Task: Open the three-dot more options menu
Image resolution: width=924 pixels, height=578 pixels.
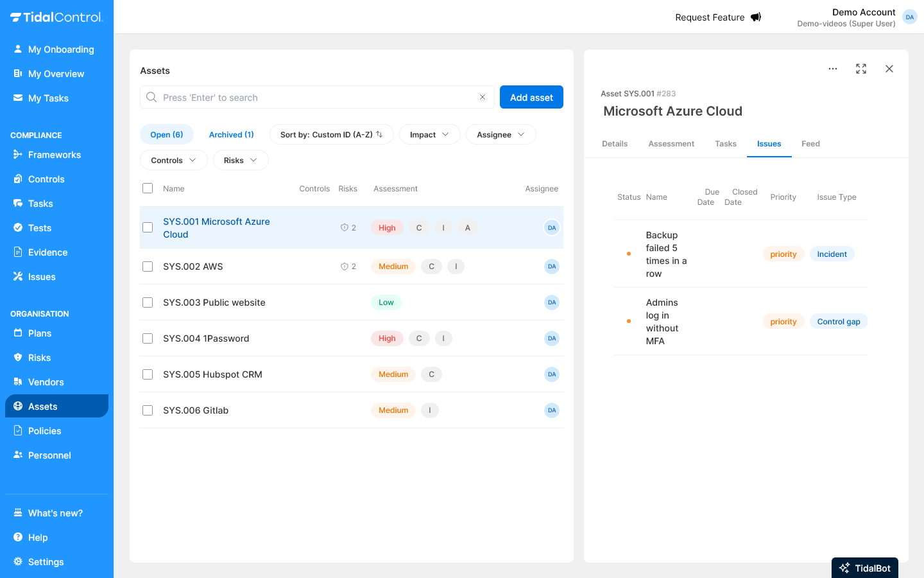Action: point(832,69)
